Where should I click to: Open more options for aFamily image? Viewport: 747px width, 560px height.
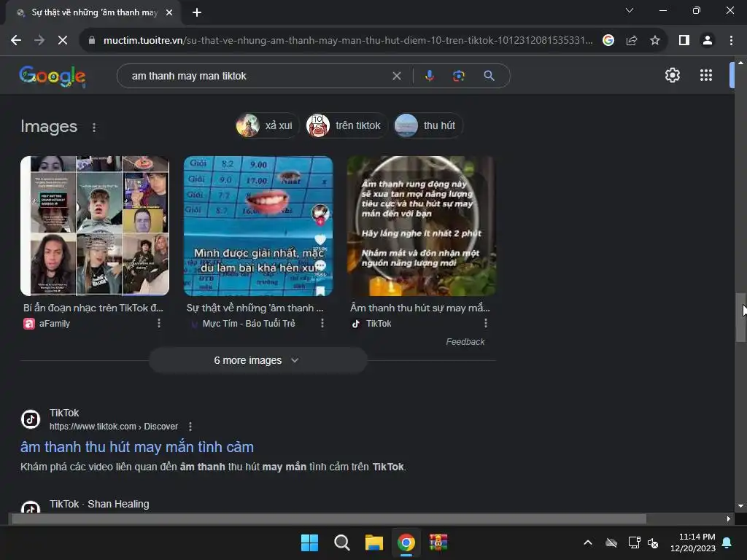point(159,323)
